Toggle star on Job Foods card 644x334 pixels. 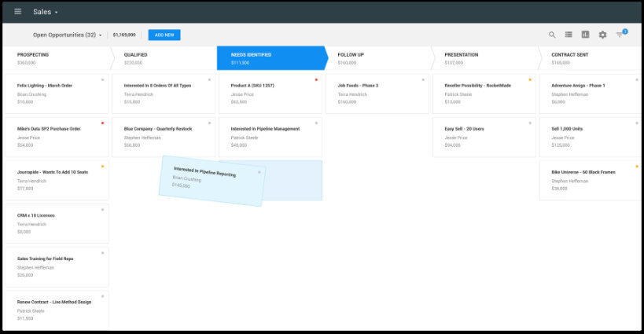[423, 79]
